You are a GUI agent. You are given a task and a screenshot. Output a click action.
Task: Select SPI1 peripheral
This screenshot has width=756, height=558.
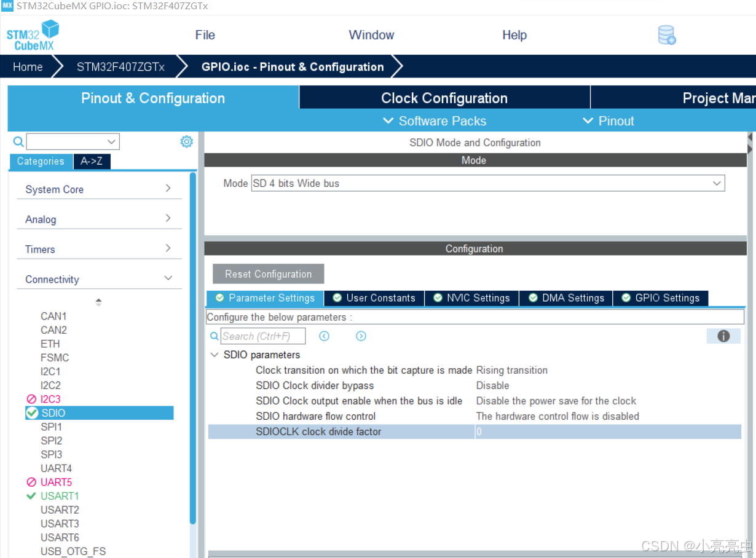click(x=51, y=426)
